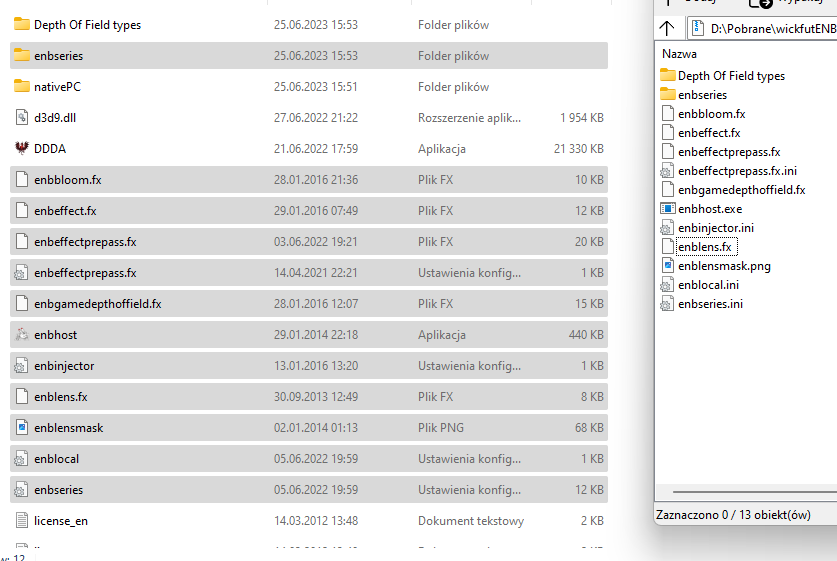The width and height of the screenshot is (837, 561).
Task: Click the enbgamedepthoffield.fx icon in archive list
Action: pyautogui.click(x=667, y=189)
